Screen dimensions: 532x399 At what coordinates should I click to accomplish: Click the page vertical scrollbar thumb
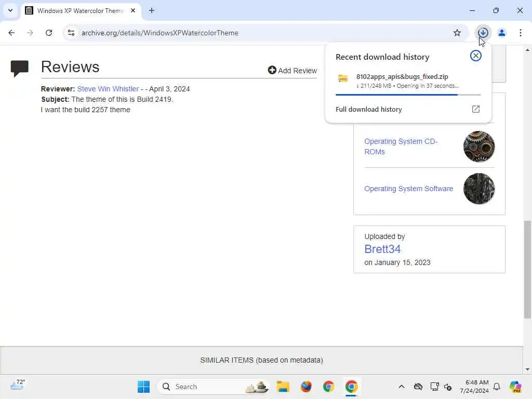[527, 270]
